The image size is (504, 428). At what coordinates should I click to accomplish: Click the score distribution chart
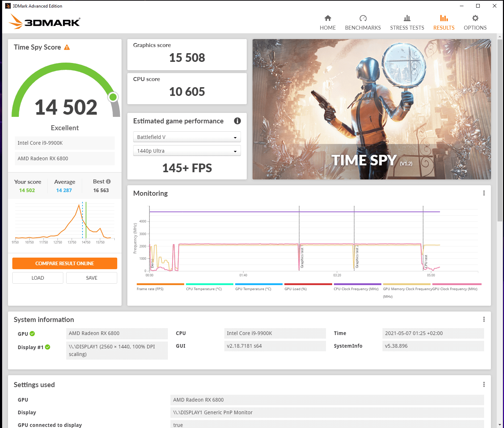pyautogui.click(x=65, y=223)
